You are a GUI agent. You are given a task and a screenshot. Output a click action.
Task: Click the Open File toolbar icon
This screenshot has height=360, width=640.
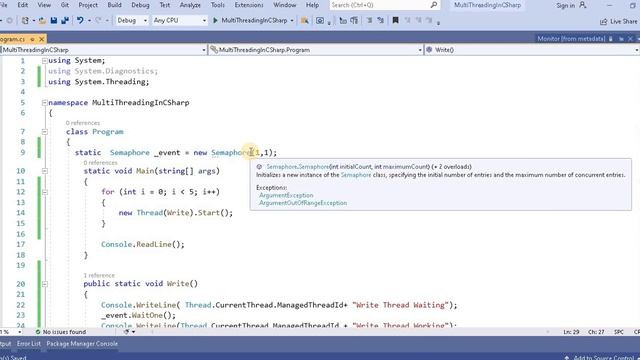[x=42, y=20]
